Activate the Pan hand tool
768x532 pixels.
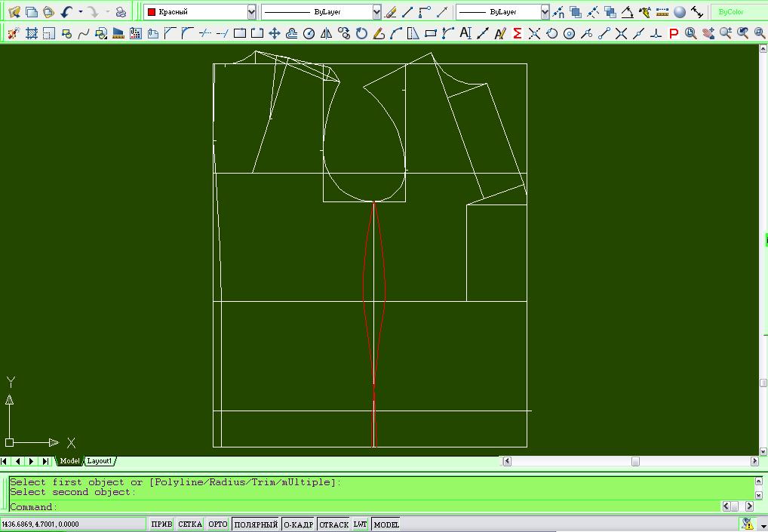pyautogui.click(x=708, y=33)
